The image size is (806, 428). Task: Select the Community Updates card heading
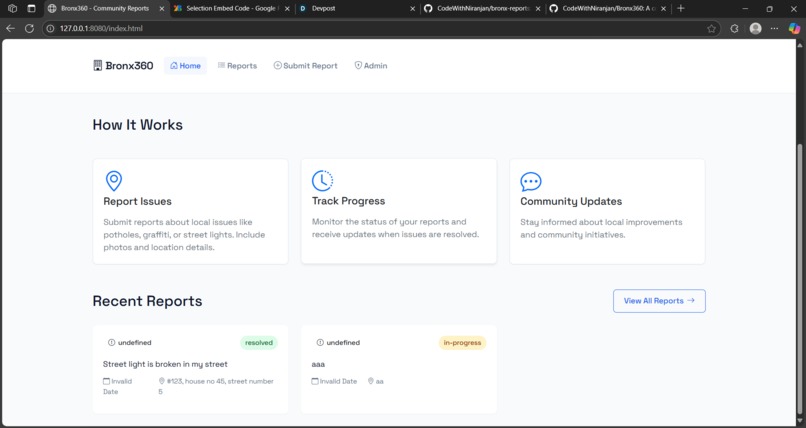click(x=571, y=201)
